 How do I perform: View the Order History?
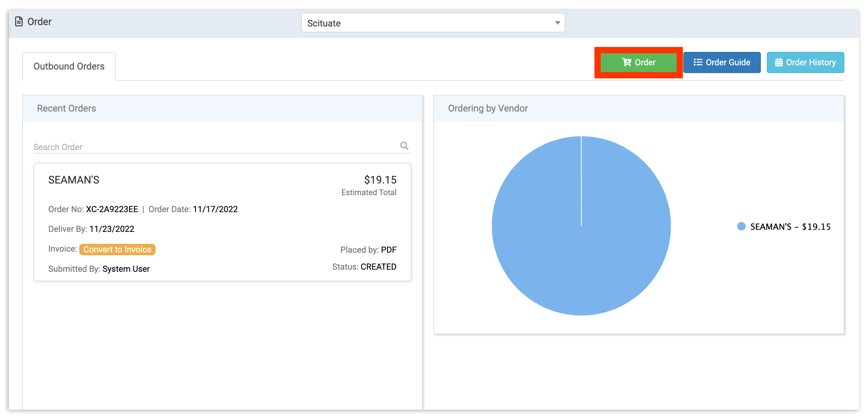click(x=805, y=62)
